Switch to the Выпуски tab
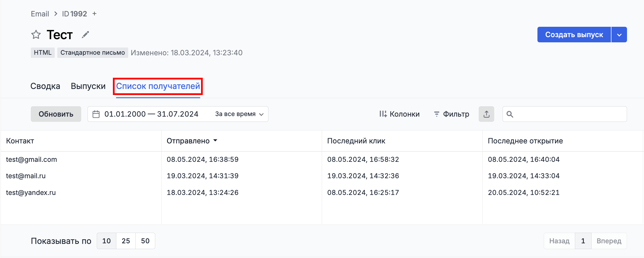The height and width of the screenshot is (258, 644). coord(88,86)
